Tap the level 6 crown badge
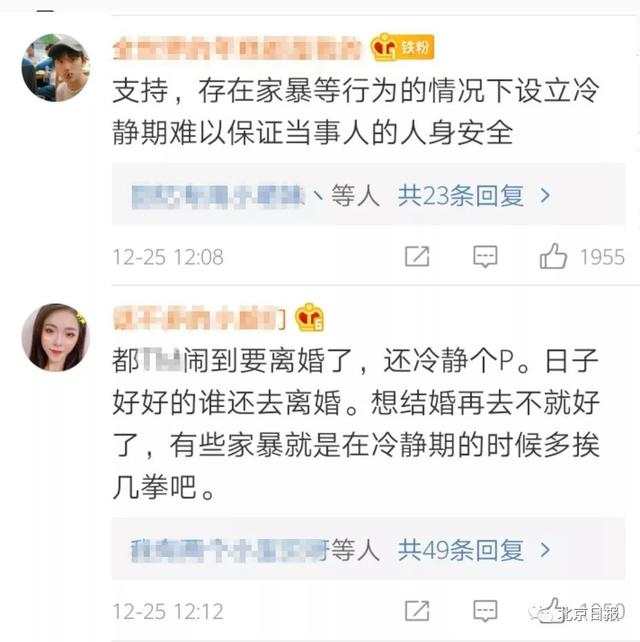 310,317
